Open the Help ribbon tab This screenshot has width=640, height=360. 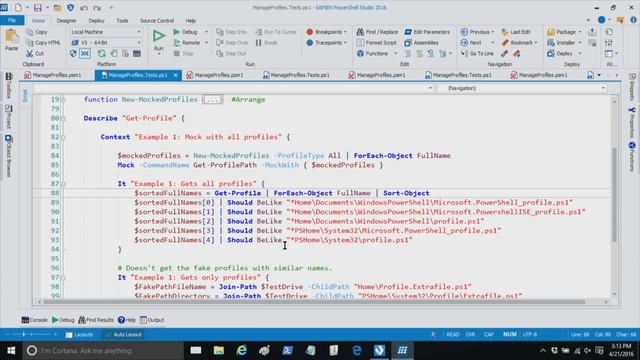click(x=191, y=20)
